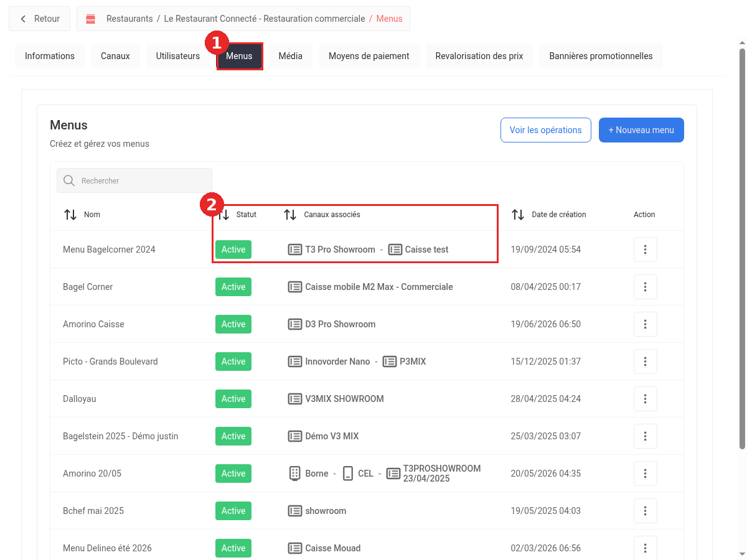Create a menu with + Nouveau menu
This screenshot has width=747, height=560.
pyautogui.click(x=641, y=130)
